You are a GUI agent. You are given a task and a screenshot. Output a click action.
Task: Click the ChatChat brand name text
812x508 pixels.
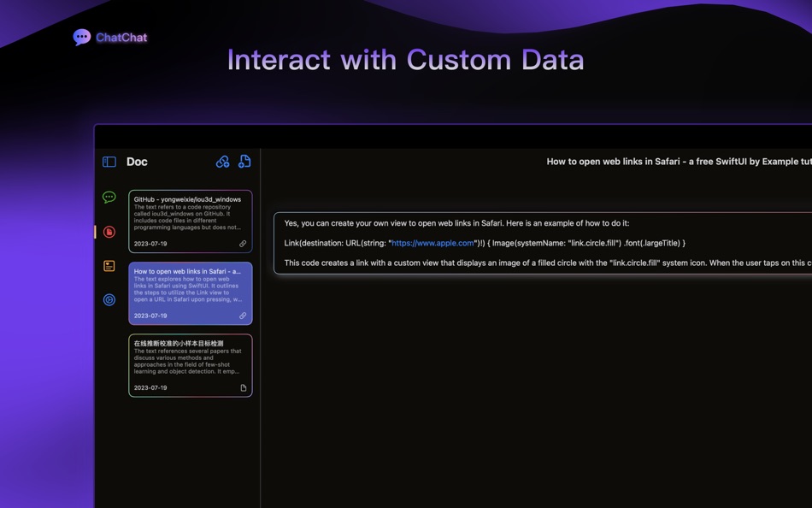pyautogui.click(x=121, y=38)
